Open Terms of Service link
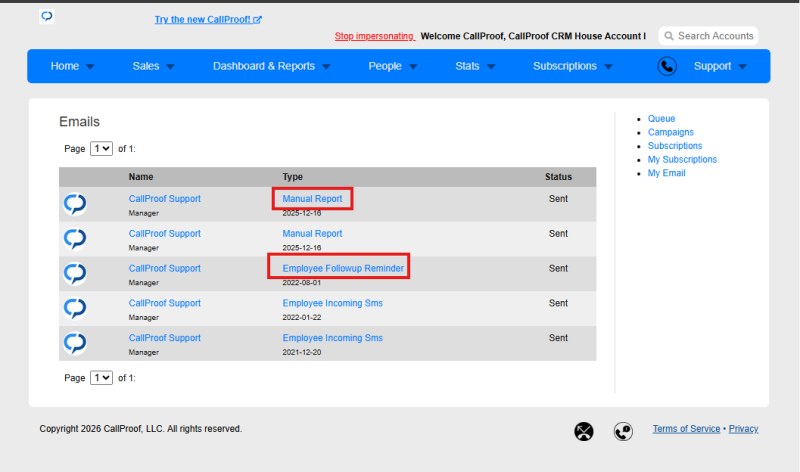 (686, 429)
